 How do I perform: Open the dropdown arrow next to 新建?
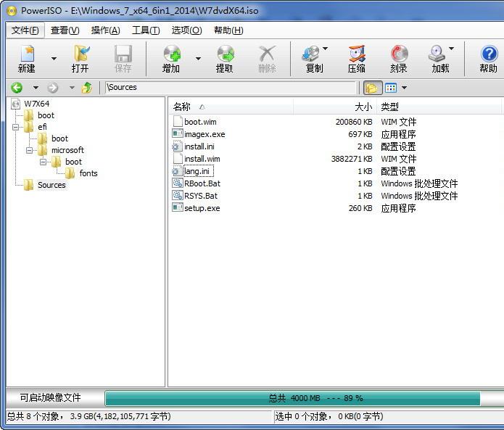pyautogui.click(x=54, y=59)
